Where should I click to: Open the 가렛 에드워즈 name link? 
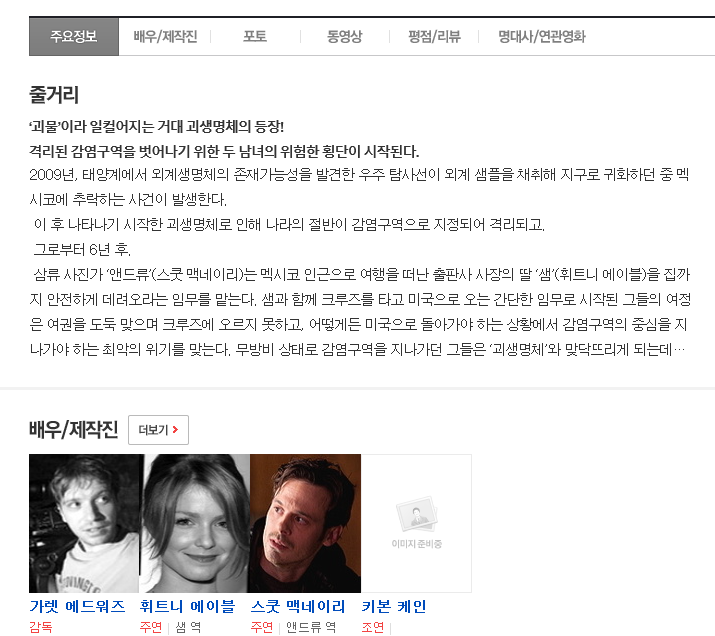(x=77, y=606)
